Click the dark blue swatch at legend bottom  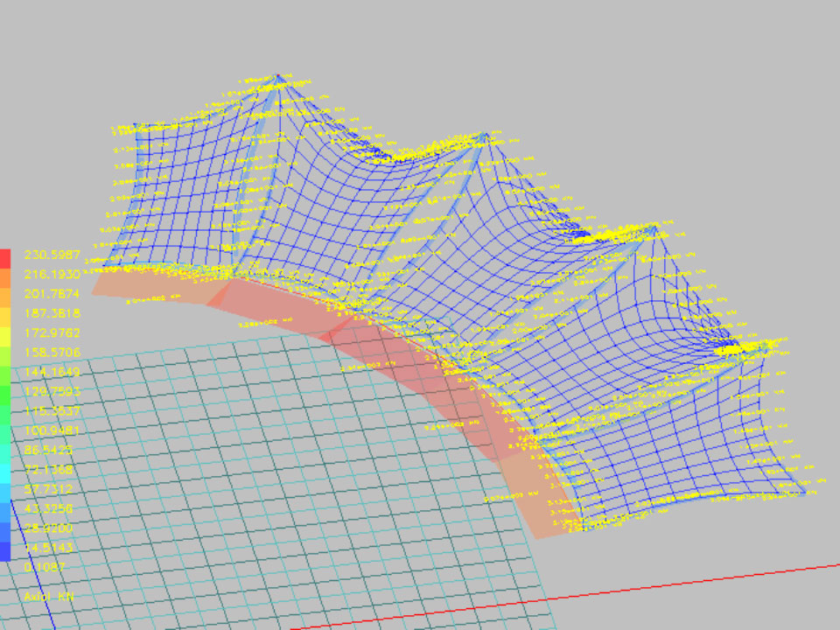point(4,551)
